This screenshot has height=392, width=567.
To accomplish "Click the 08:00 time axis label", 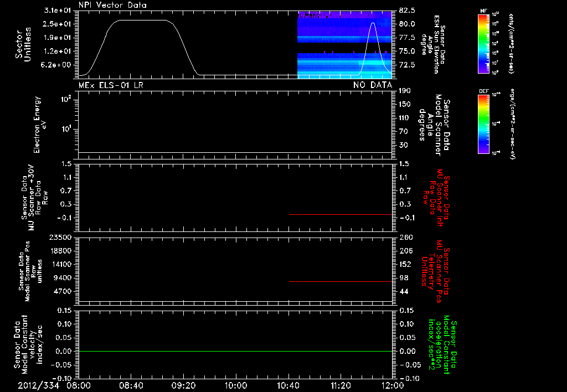I will pyautogui.click(x=79, y=385).
